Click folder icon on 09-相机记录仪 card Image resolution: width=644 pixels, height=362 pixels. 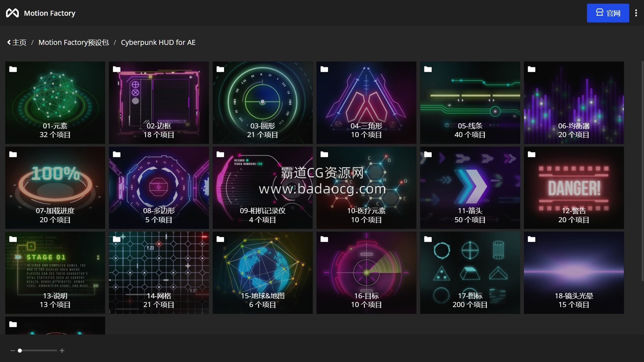(220, 155)
